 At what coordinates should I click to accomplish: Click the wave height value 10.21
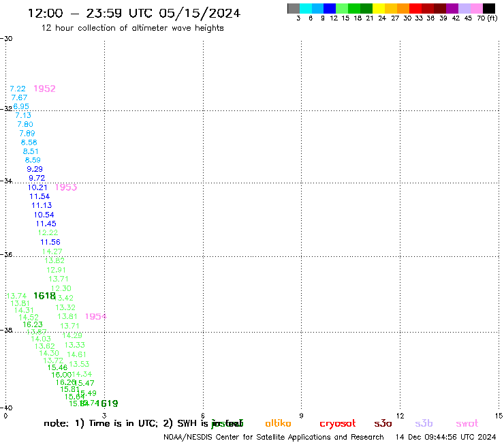pyautogui.click(x=37, y=187)
